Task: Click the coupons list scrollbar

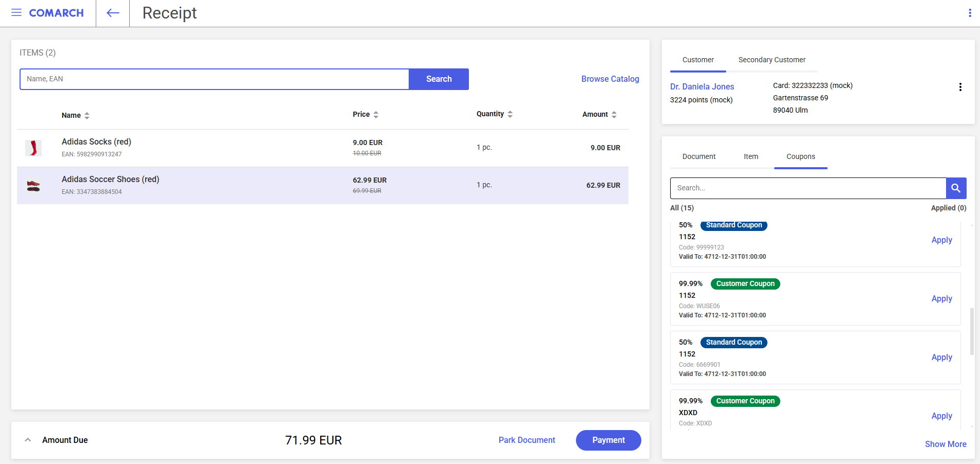Action: pyautogui.click(x=972, y=331)
